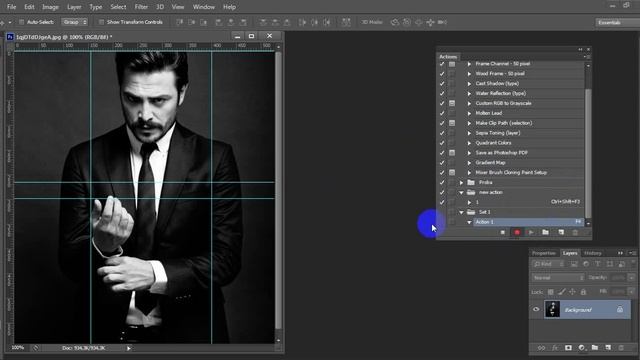
Task: Add a layer mask
Action: pyautogui.click(x=568, y=348)
